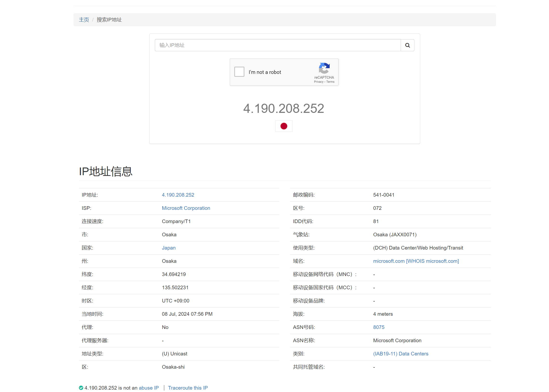Click the 邮政编码 label

[x=304, y=195]
